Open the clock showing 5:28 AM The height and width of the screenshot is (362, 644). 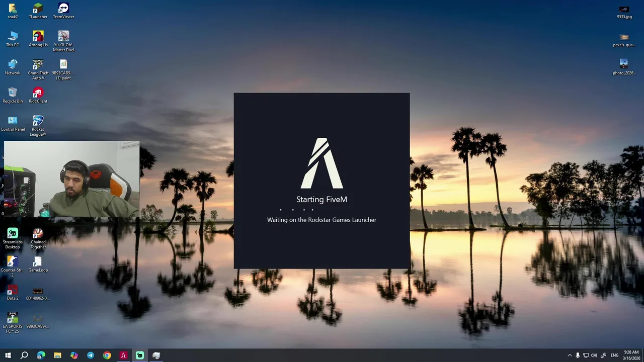(631, 355)
